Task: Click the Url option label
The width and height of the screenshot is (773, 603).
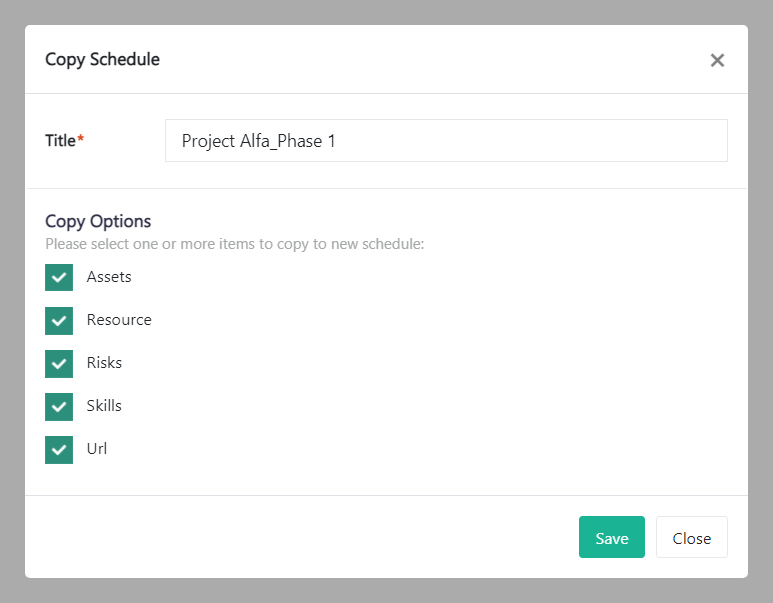Action: (x=97, y=449)
